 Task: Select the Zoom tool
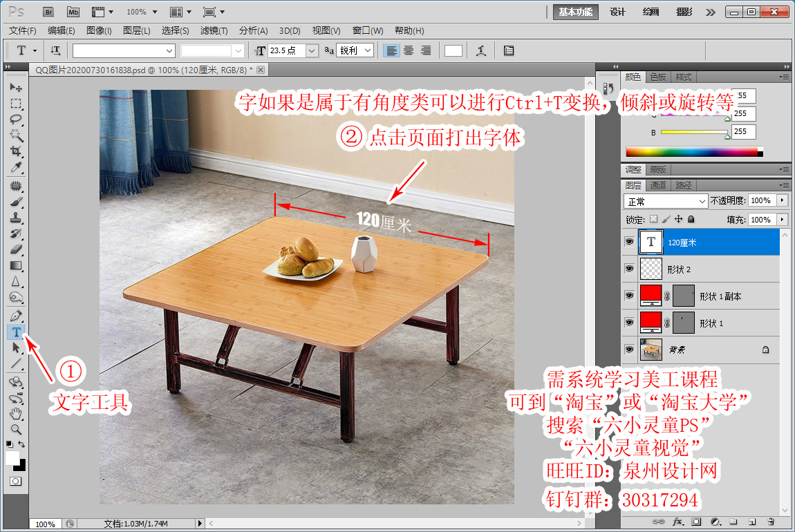click(x=16, y=430)
